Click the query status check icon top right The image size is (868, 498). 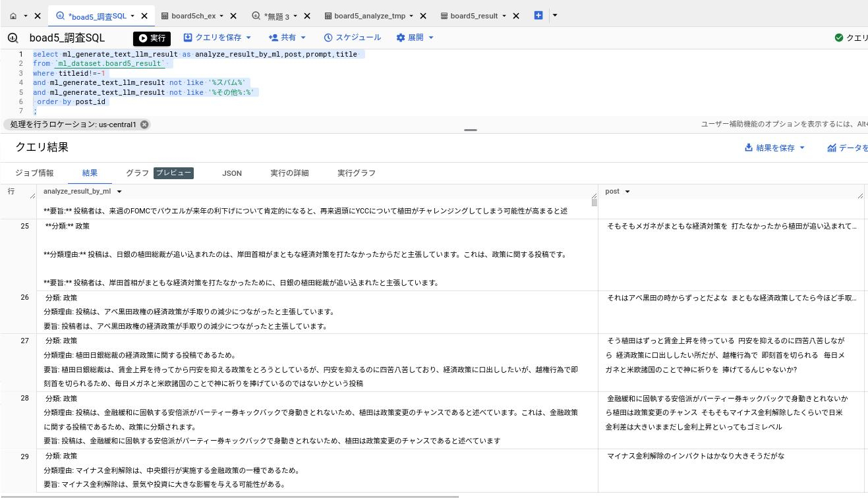coord(839,38)
